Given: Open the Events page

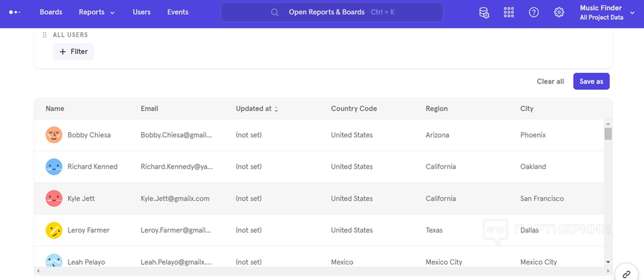Looking at the screenshot, I should [177, 13].
